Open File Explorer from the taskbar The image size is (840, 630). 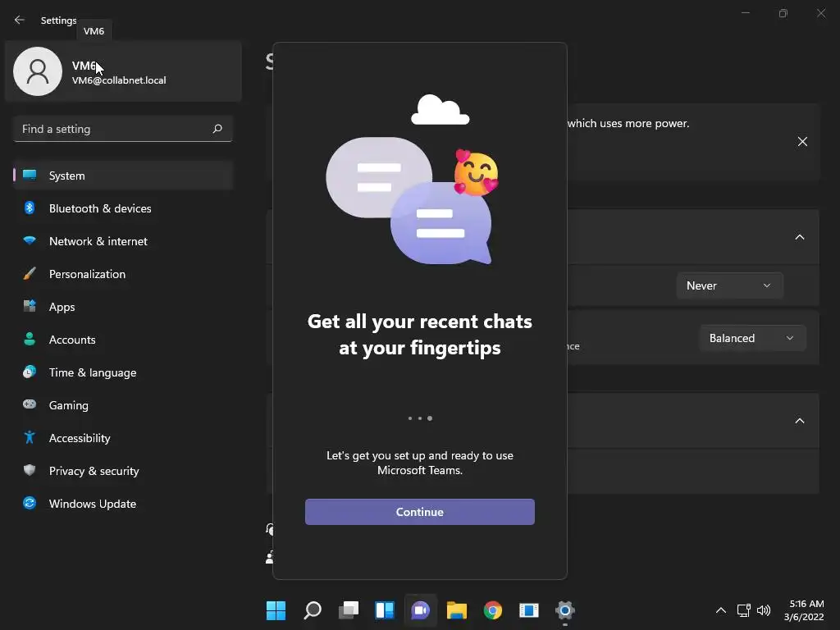(x=457, y=610)
